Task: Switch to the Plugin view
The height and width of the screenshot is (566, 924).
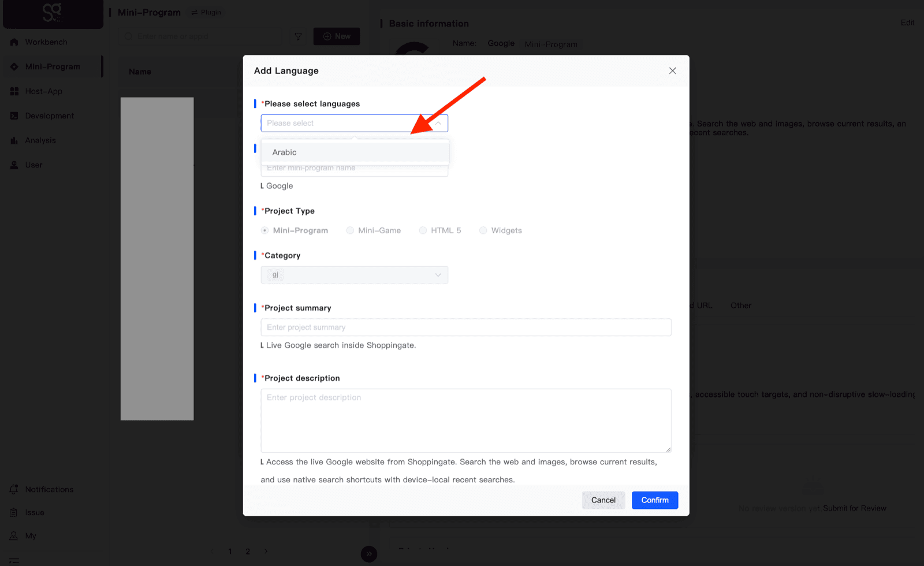Action: coord(206,12)
